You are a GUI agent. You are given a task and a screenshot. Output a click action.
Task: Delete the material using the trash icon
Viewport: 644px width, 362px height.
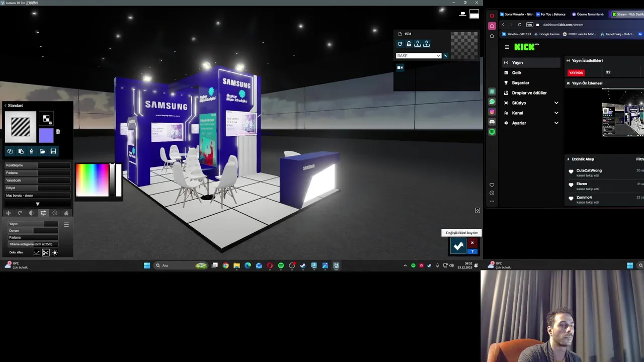[58, 132]
